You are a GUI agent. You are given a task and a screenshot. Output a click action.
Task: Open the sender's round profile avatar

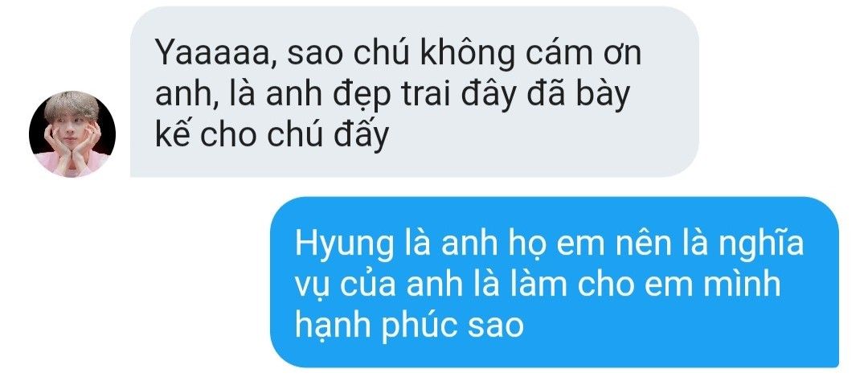pyautogui.click(x=72, y=134)
